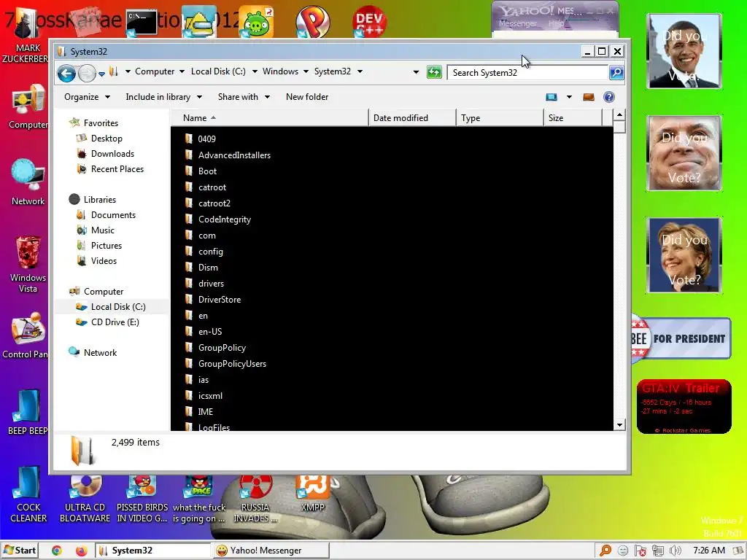Image resolution: width=747 pixels, height=560 pixels.
Task: Click the green pig Bad Piggies desktop icon
Action: (x=256, y=21)
